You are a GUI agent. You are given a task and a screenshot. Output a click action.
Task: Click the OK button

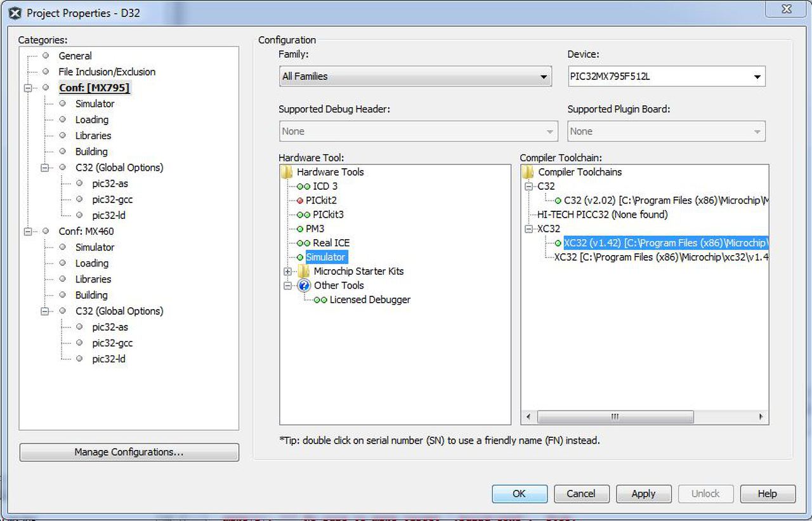(520, 494)
